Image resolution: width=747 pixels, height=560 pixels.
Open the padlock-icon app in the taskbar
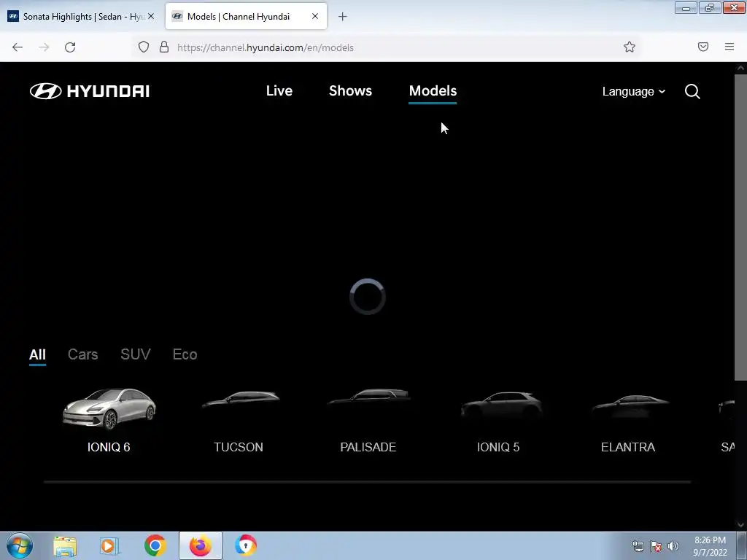[246, 545]
